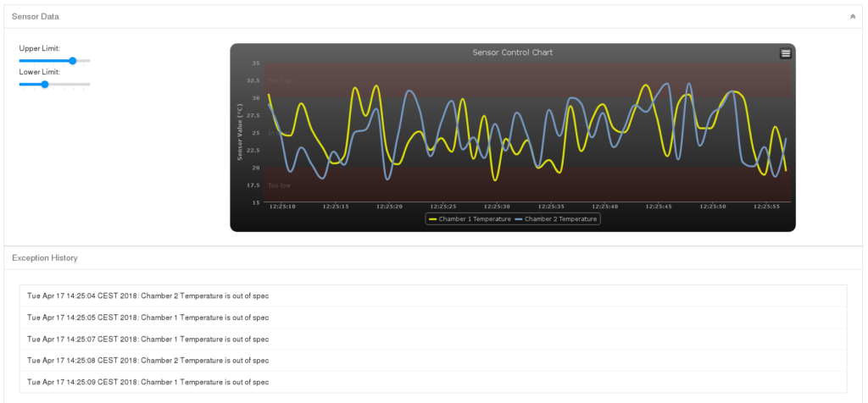The height and width of the screenshot is (403, 868).
Task: Click the blue line legend symbol
Action: point(519,219)
